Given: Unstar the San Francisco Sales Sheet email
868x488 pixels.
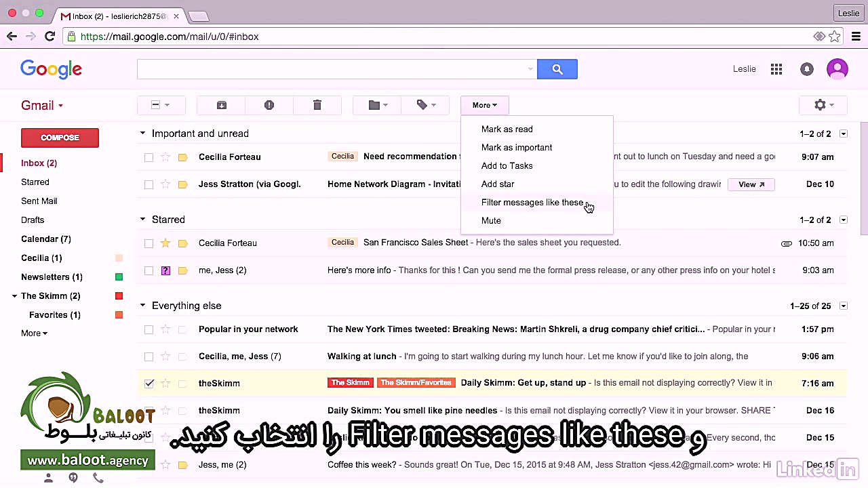Looking at the screenshot, I should 165,243.
